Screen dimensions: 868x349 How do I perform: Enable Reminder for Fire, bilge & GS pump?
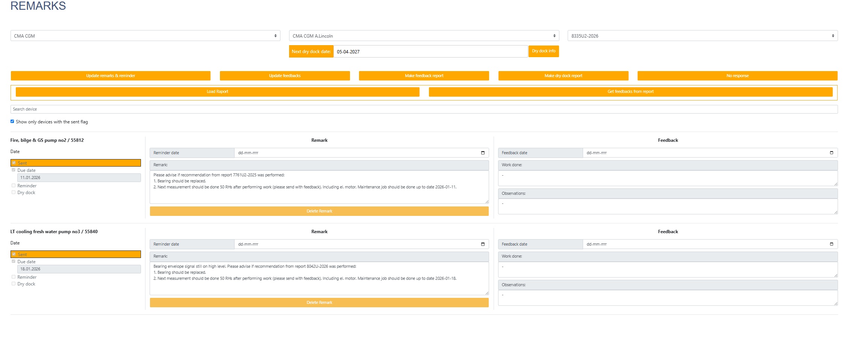point(14,185)
